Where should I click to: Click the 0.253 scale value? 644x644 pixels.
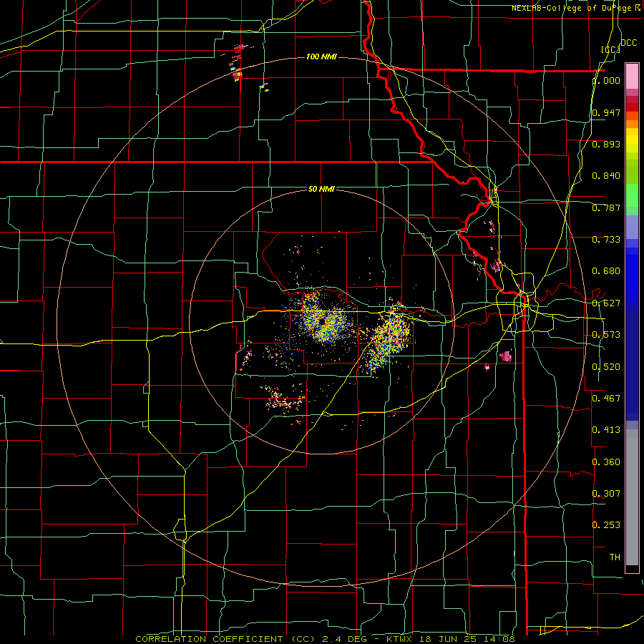(606, 525)
